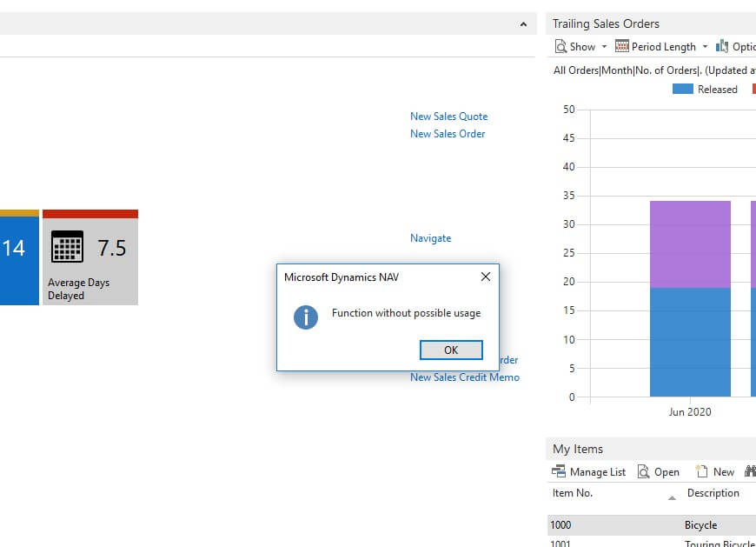The height and width of the screenshot is (547, 756).
Task: Click the Description column header
Action: [713, 493]
